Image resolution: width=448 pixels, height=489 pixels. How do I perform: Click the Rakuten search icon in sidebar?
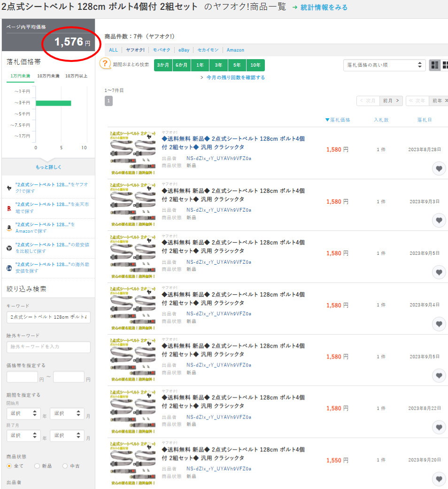point(9,208)
